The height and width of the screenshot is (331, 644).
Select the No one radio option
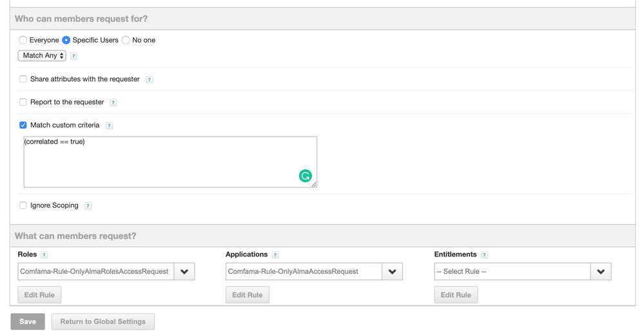tap(126, 40)
